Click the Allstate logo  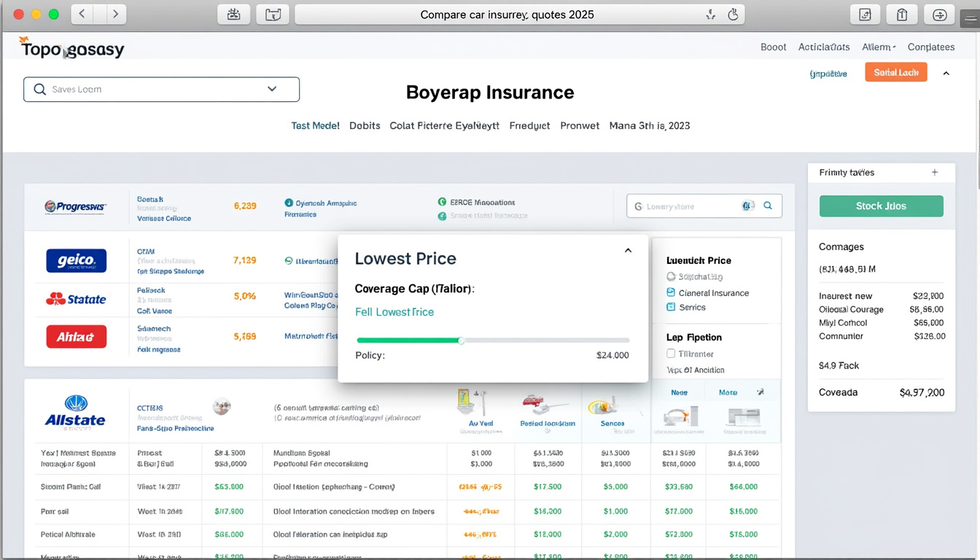(x=75, y=412)
